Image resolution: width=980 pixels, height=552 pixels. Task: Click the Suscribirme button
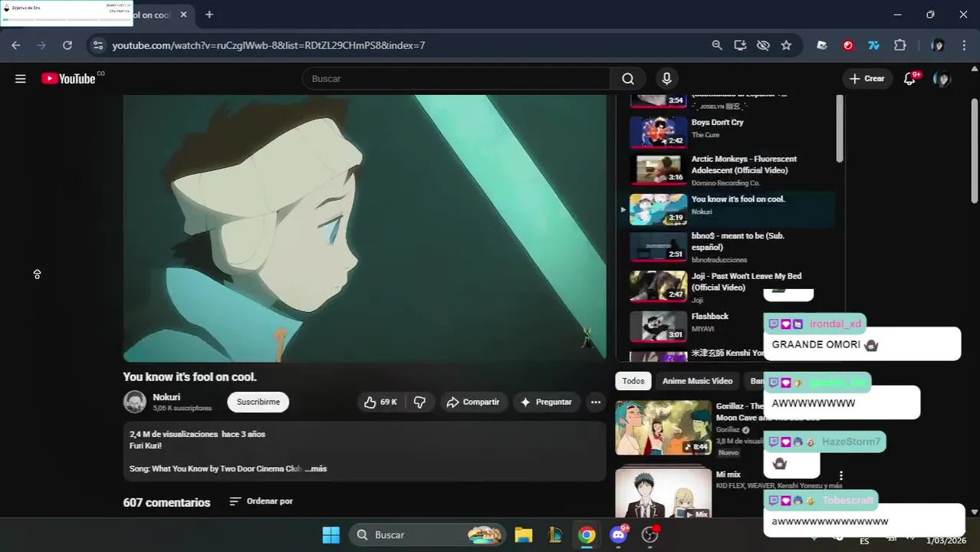click(258, 402)
